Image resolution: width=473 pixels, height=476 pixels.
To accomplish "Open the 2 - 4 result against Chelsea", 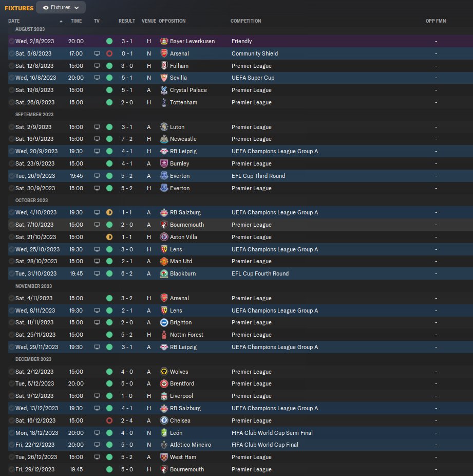I will tap(127, 421).
